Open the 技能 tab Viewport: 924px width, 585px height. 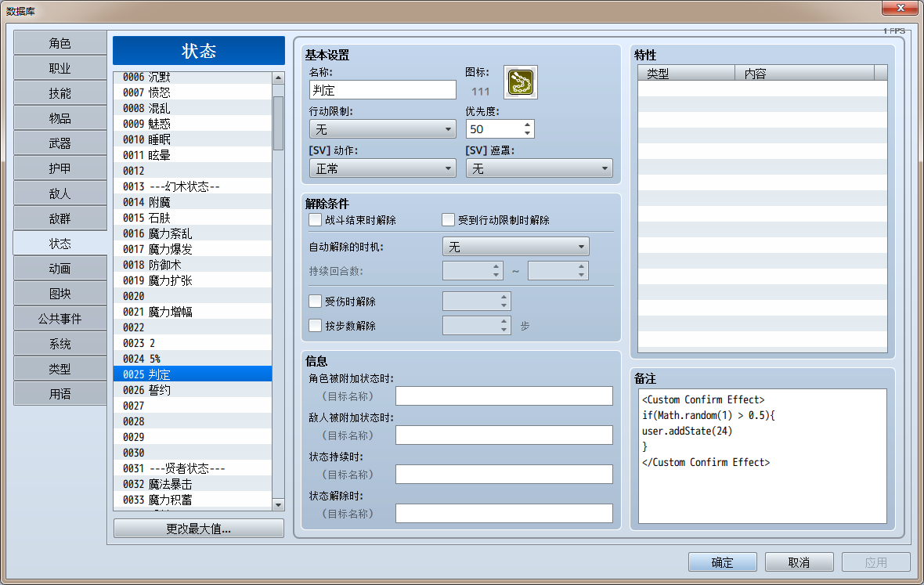click(x=60, y=93)
